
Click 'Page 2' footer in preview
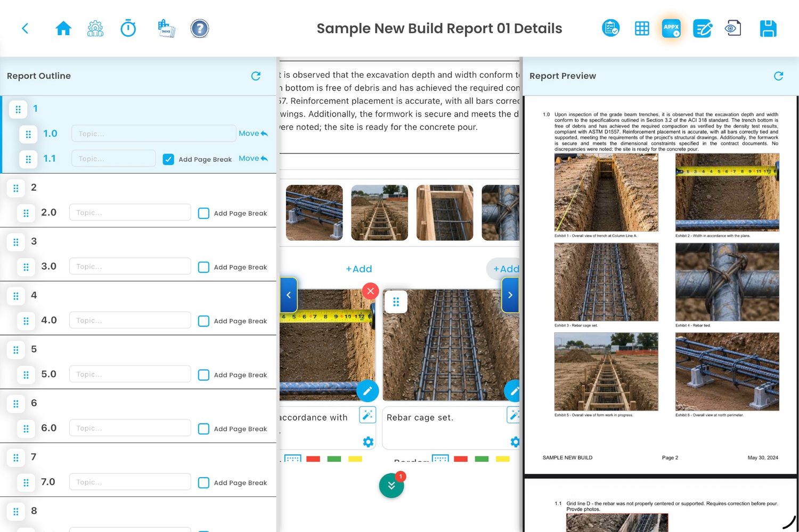[670, 458]
